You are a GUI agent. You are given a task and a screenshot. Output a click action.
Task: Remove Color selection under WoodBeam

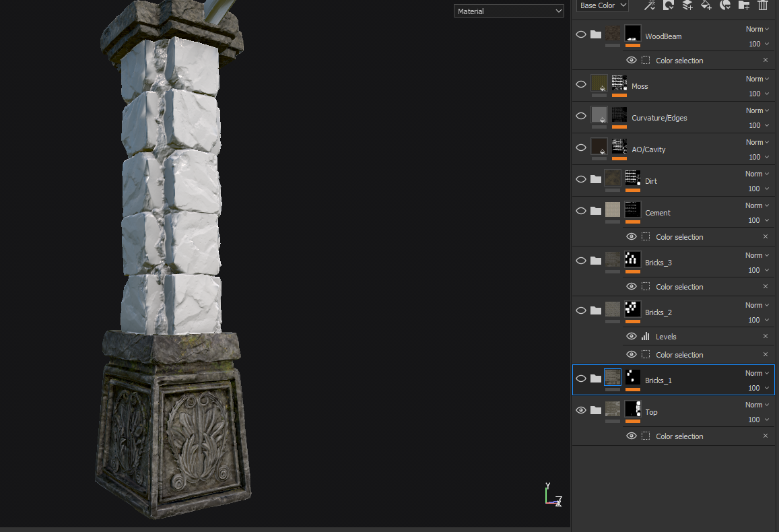(766, 61)
